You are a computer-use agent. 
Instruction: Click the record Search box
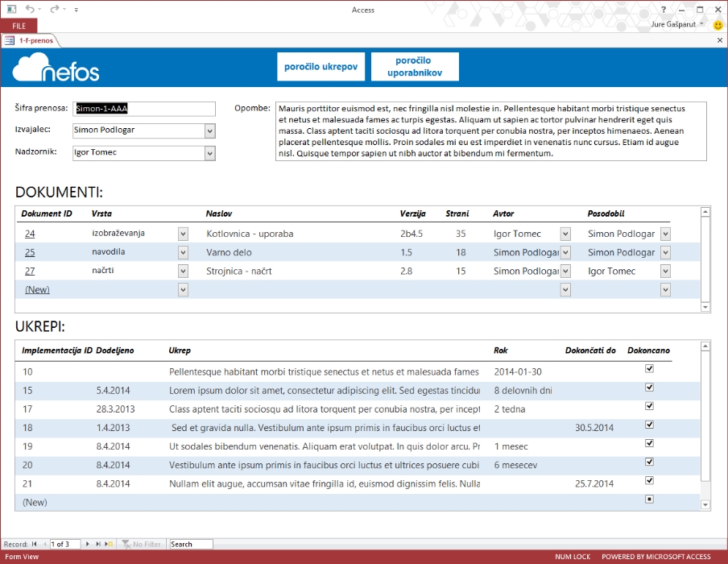click(191, 544)
